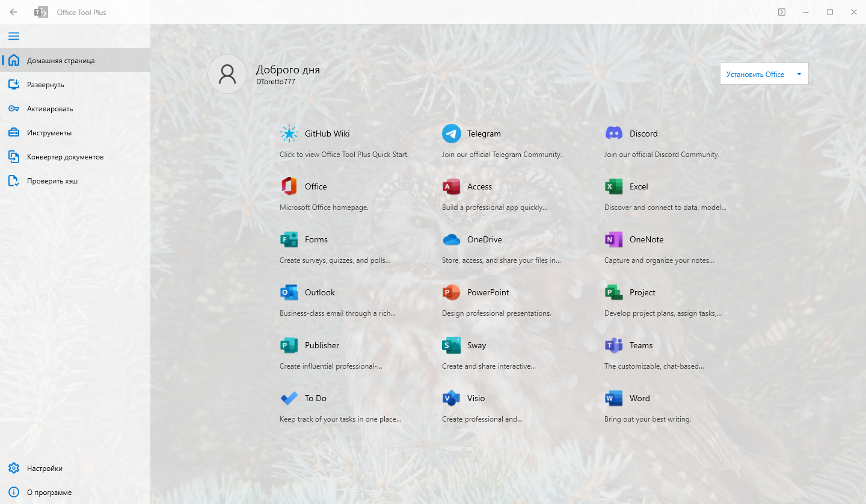Click the Publisher link title
The height and width of the screenshot is (504, 866).
322,345
